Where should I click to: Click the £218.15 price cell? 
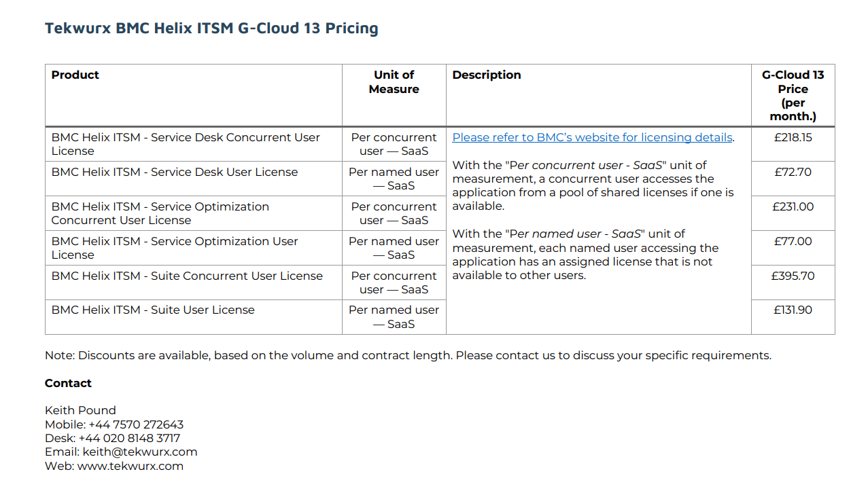pos(793,137)
